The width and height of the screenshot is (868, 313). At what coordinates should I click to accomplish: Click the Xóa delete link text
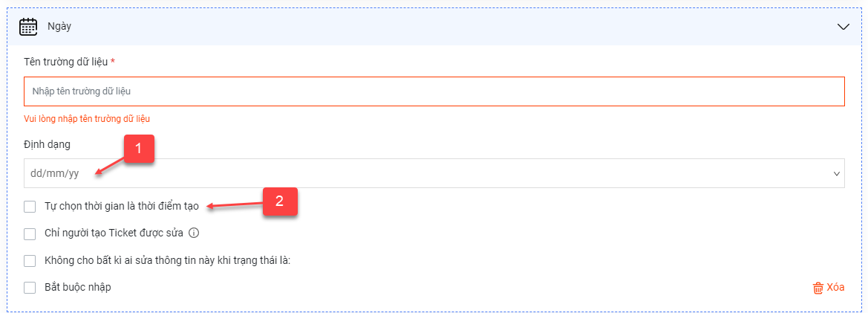[x=835, y=288]
